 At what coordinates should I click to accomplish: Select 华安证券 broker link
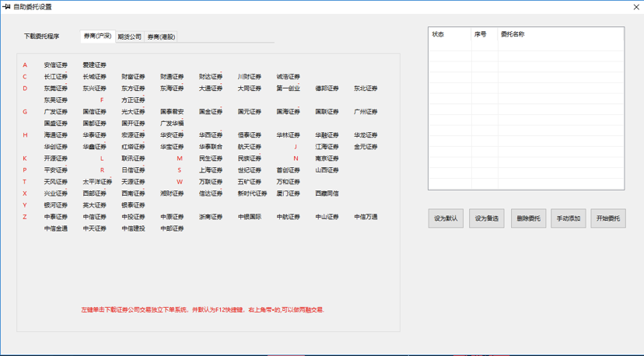pyautogui.click(x=172, y=135)
